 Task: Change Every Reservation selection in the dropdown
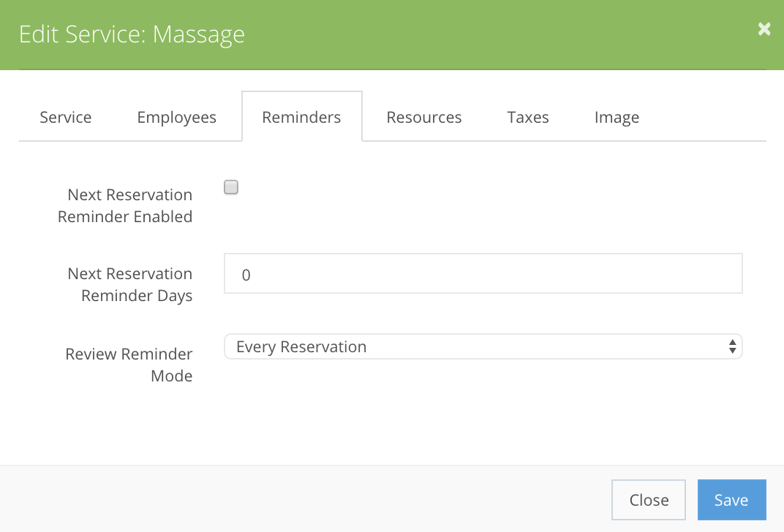tap(483, 346)
